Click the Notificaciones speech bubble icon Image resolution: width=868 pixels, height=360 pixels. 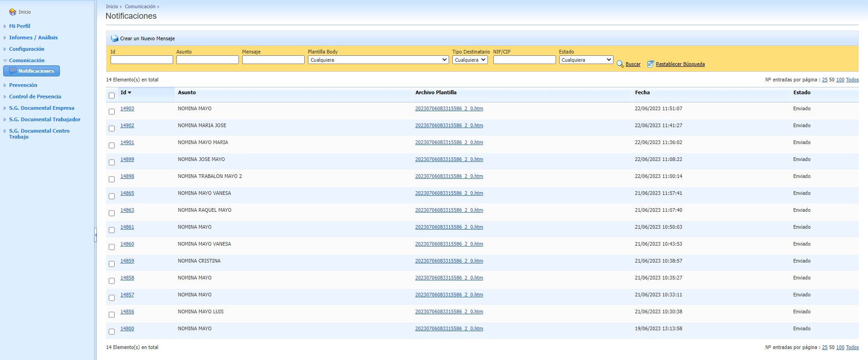[13, 71]
